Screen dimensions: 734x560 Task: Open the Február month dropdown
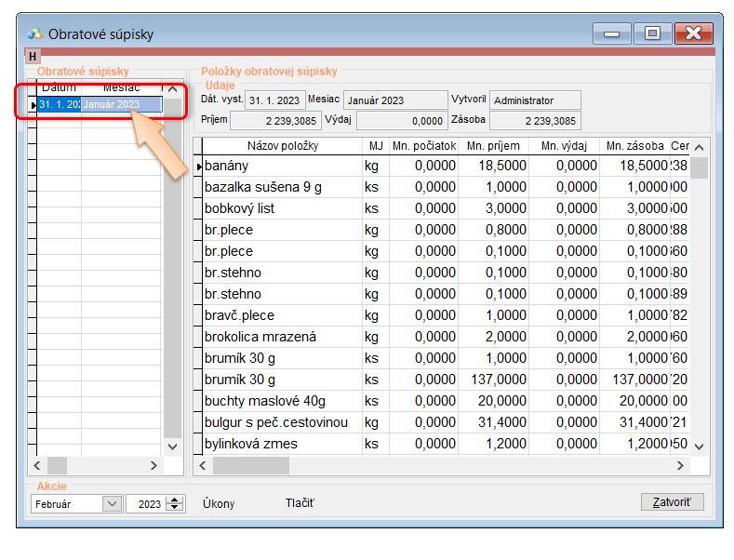click(x=112, y=503)
